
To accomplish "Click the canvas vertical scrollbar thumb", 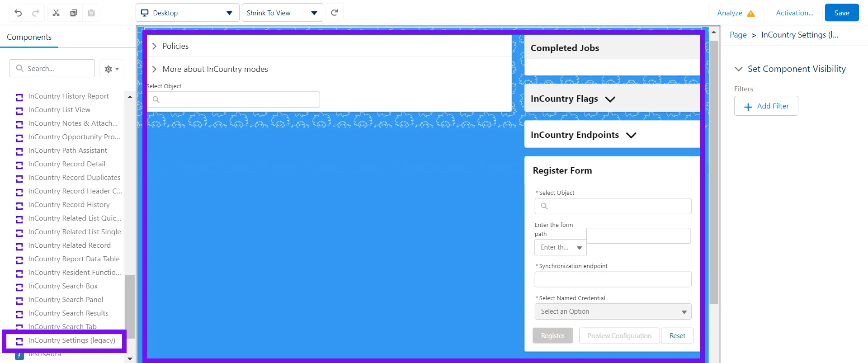I will point(714,172).
